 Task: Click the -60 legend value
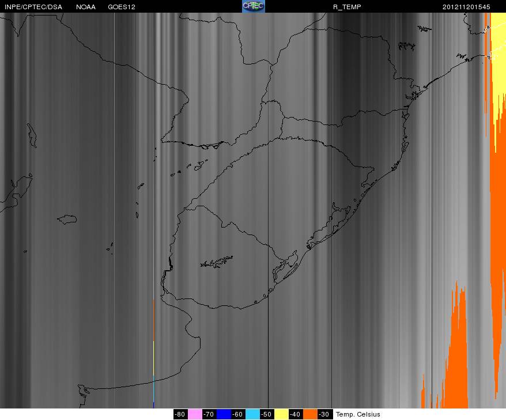click(238, 414)
